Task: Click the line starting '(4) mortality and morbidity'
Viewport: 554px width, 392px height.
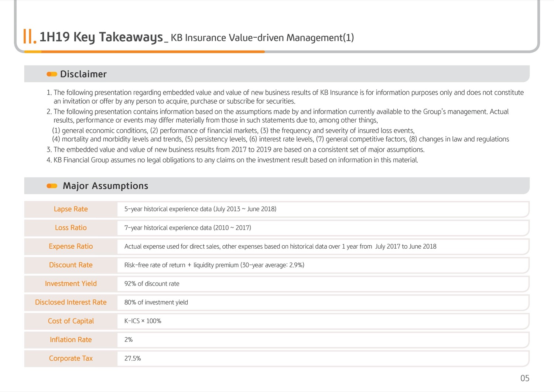Action: click(280, 139)
